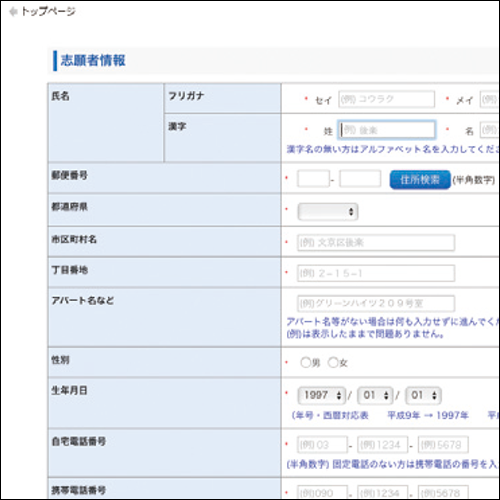
Task: Click the mobile phone 090 field
Action: pyautogui.click(x=322, y=492)
